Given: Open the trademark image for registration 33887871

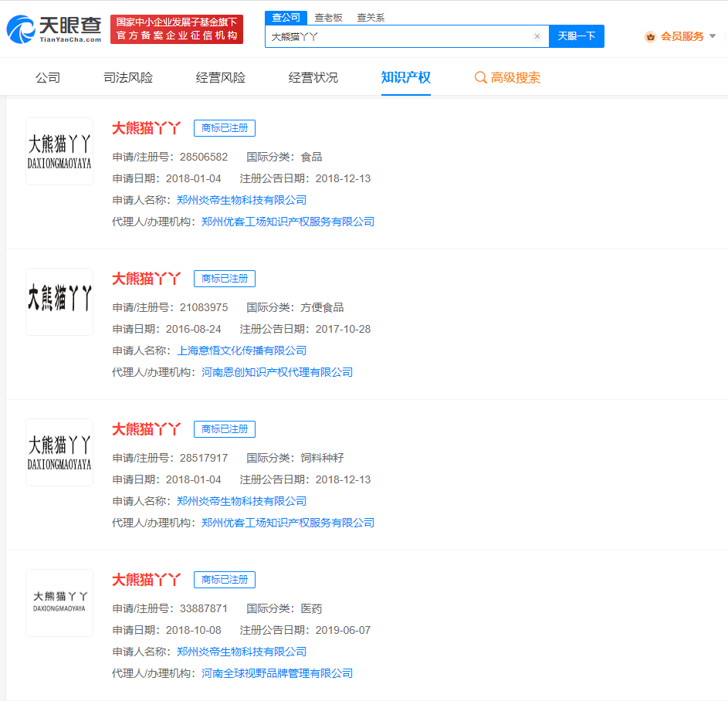Looking at the screenshot, I should pyautogui.click(x=59, y=603).
